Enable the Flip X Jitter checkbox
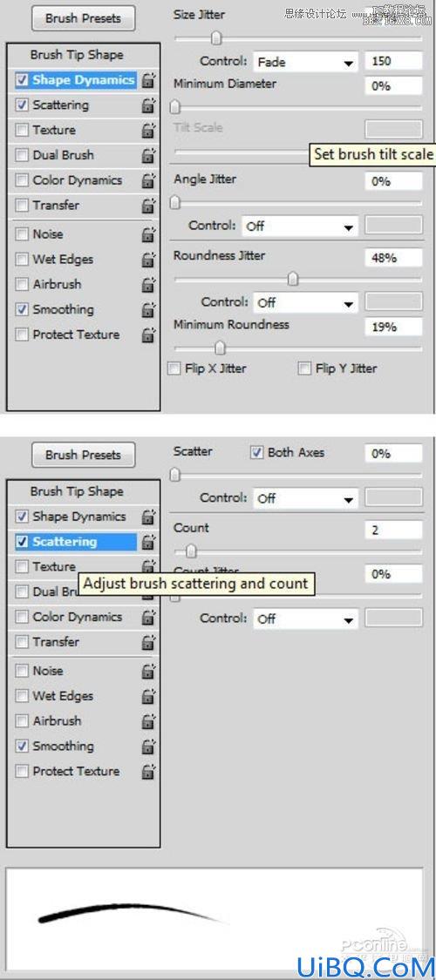 click(x=174, y=368)
